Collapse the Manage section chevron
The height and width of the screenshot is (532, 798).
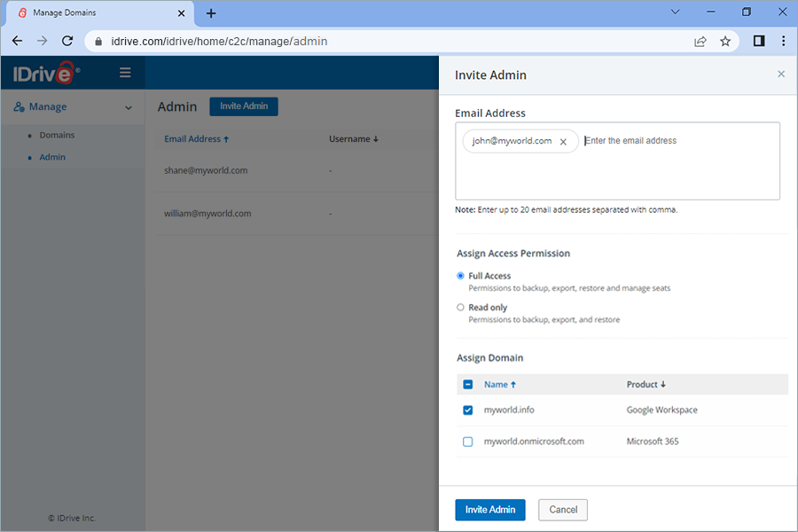(129, 107)
